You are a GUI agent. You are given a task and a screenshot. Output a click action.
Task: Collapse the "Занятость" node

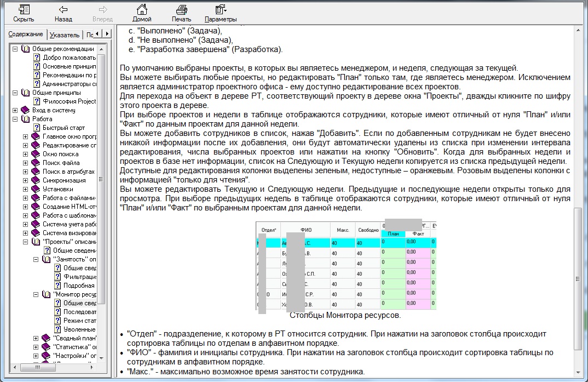click(36, 259)
